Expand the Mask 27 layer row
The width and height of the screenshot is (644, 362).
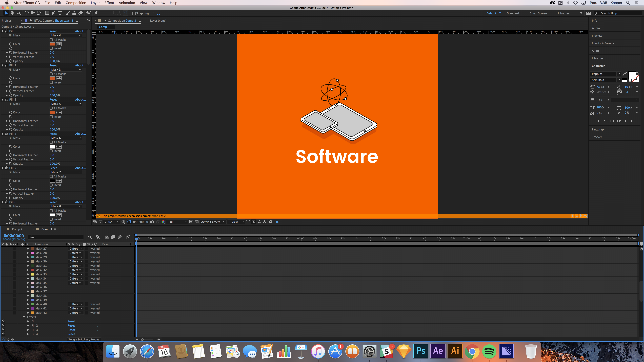(28, 249)
